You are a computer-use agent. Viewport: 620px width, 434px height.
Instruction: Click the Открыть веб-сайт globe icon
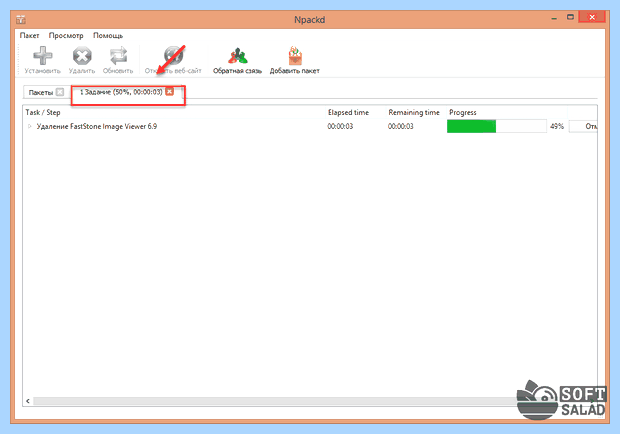pyautogui.click(x=173, y=56)
